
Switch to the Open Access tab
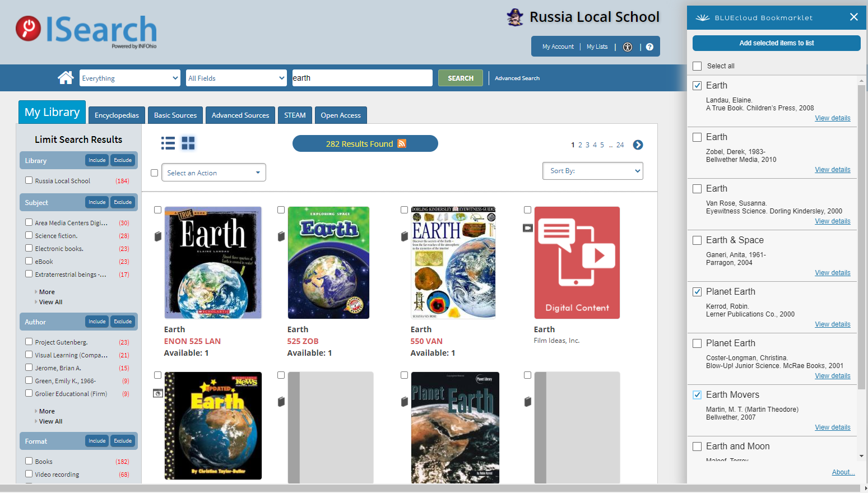point(341,115)
